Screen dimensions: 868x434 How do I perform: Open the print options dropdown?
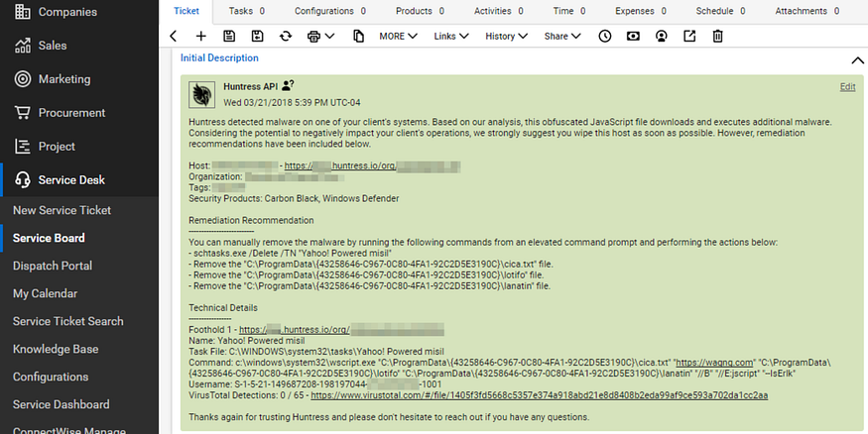coord(321,36)
